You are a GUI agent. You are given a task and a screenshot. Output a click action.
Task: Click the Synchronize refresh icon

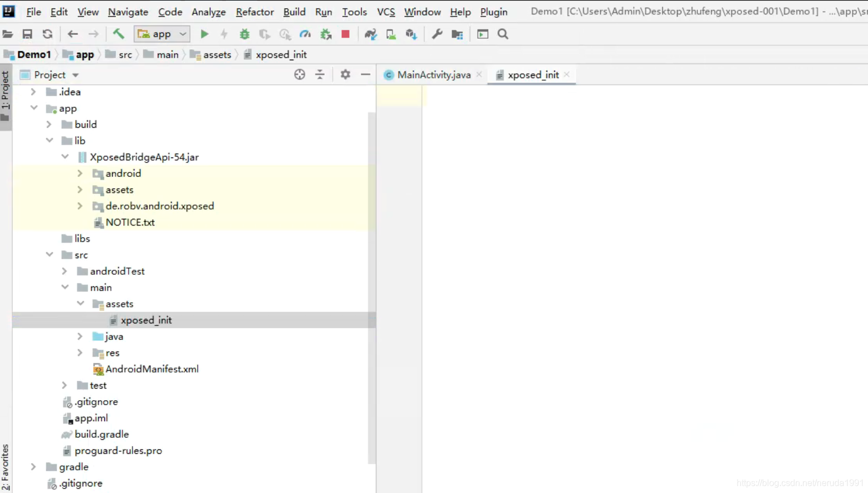point(47,34)
